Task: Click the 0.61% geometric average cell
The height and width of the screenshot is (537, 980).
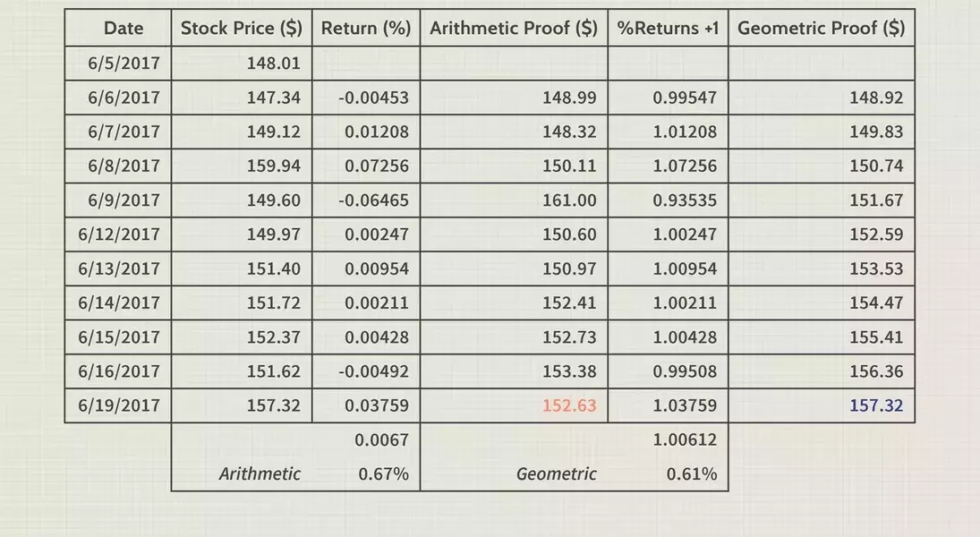Action: [692, 474]
